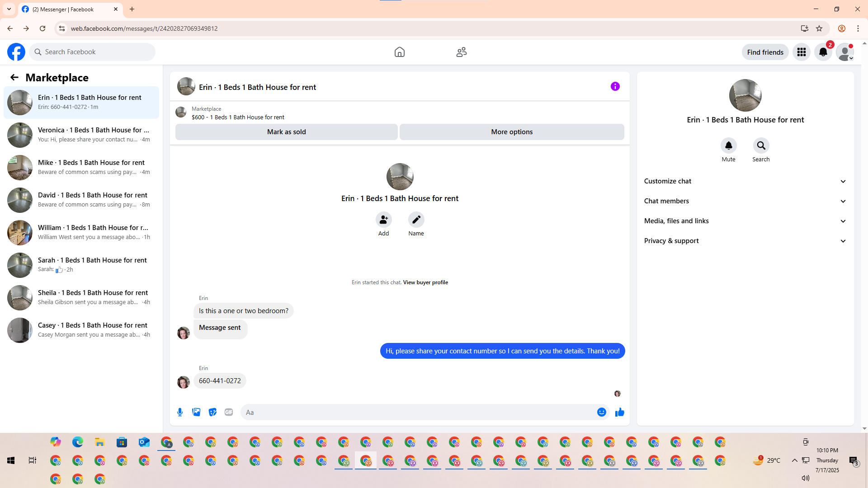Viewport: 868px width, 488px height.
Task: Expand the Customize chat section
Action: [x=745, y=181]
